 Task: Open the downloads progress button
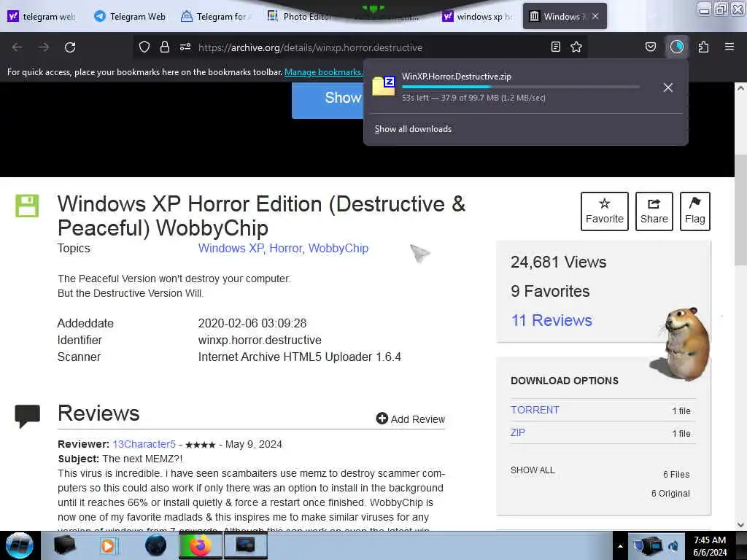tap(677, 47)
